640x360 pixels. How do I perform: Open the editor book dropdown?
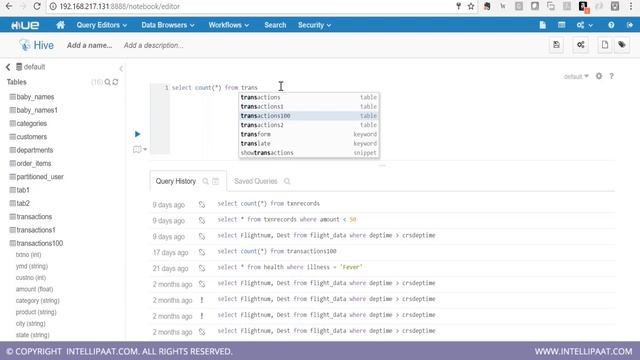[x=140, y=149]
